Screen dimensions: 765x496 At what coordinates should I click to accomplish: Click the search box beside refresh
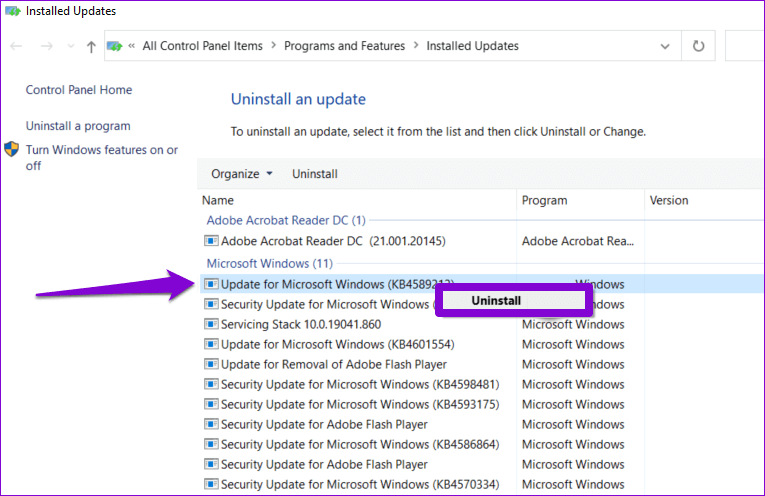pyautogui.click(x=745, y=46)
